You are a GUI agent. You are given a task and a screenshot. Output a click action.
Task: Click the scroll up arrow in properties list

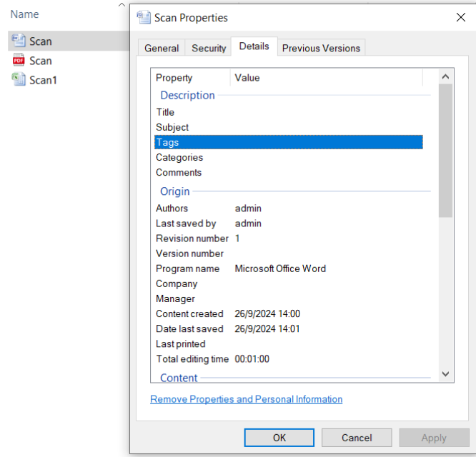tap(445, 77)
